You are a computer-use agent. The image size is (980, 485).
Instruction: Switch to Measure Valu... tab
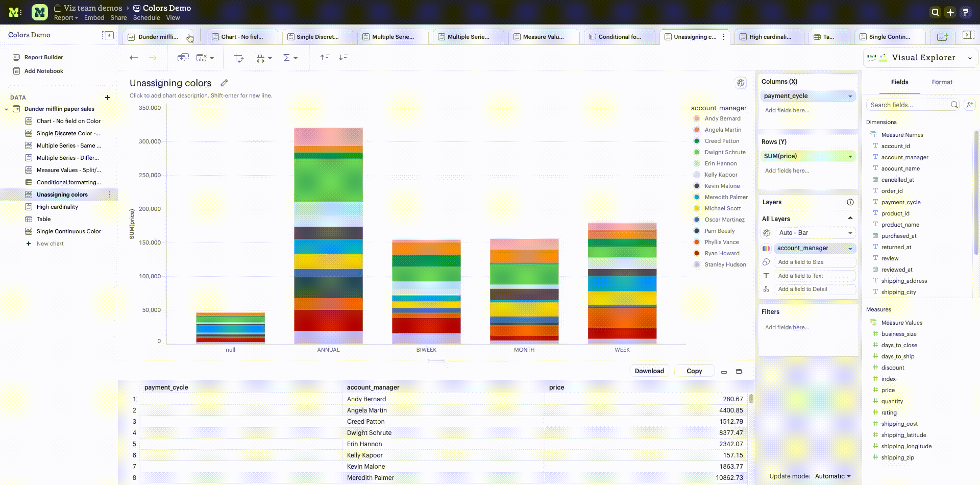coord(543,37)
